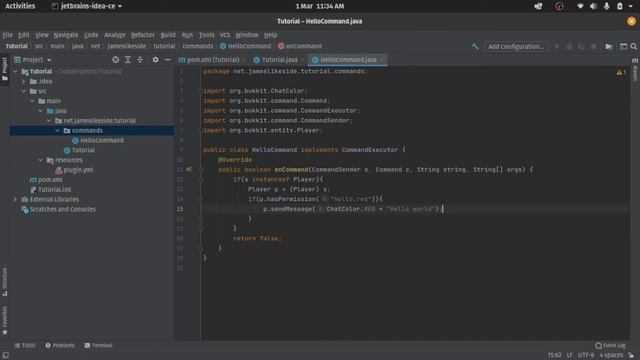Click the line separator LF indicator
640x360 pixels.
pyautogui.click(x=570, y=355)
